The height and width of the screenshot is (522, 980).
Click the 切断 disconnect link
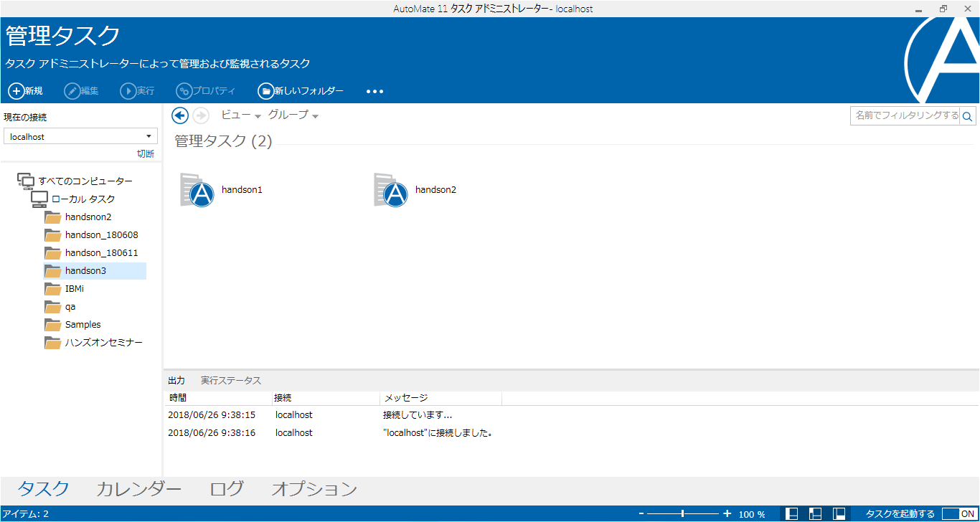pyautogui.click(x=146, y=153)
